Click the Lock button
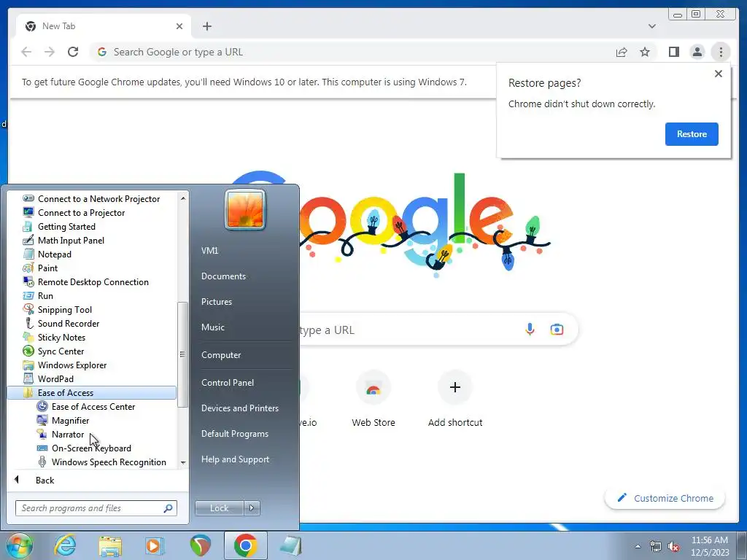Screen dimensions: 747x560 (x=219, y=508)
